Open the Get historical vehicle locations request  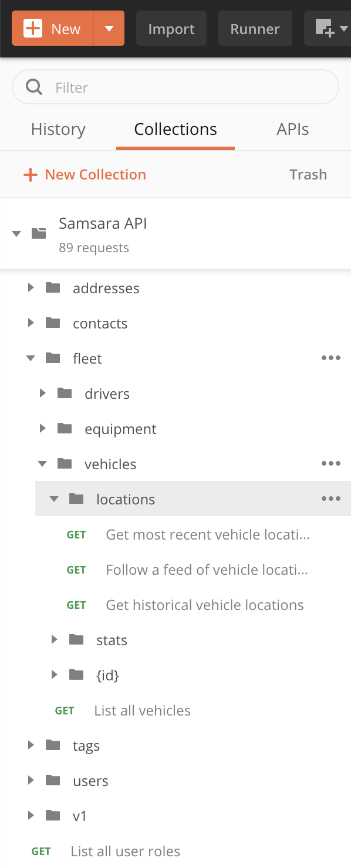click(205, 605)
